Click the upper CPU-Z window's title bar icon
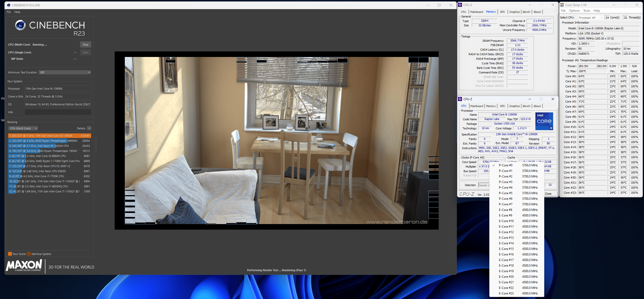The width and height of the screenshot is (644, 299). [460, 5]
